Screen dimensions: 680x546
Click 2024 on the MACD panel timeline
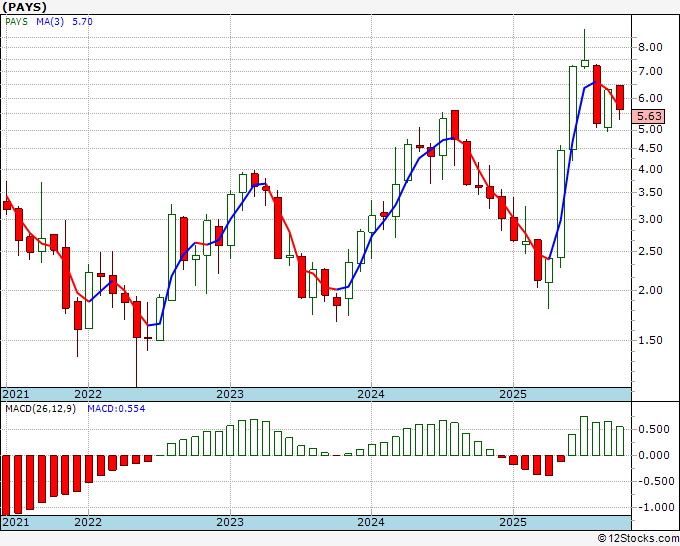point(371,522)
